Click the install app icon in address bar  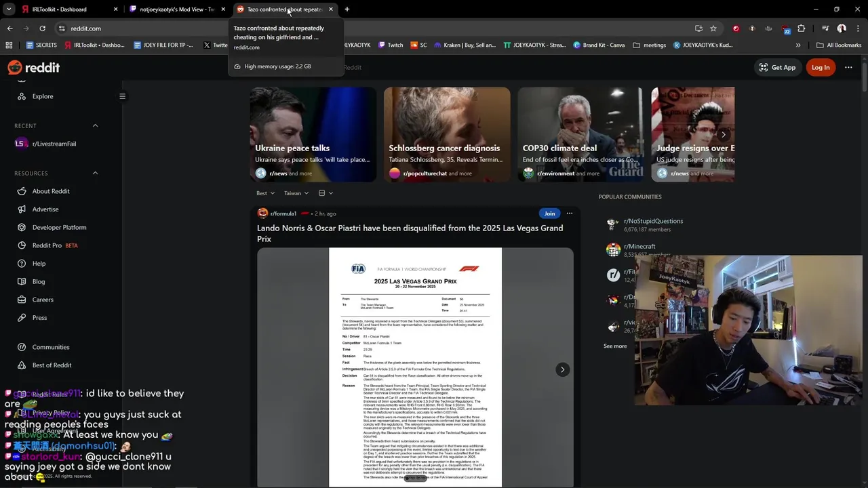(x=698, y=28)
